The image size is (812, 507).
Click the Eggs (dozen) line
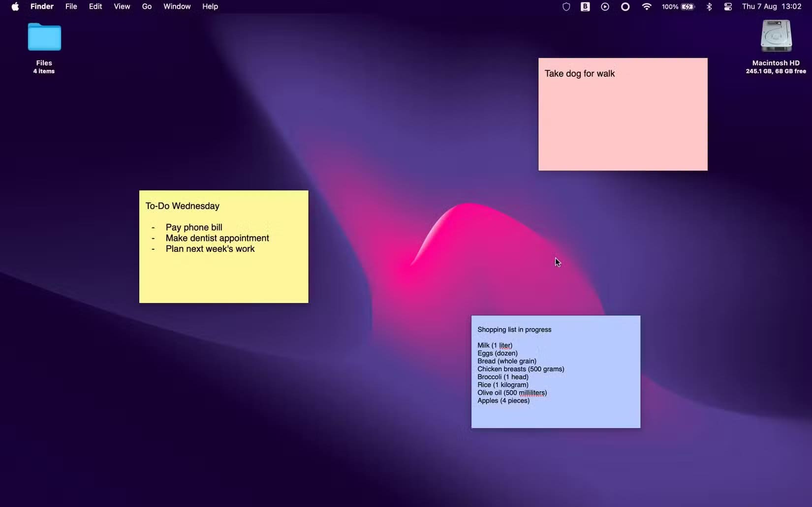pyautogui.click(x=498, y=353)
